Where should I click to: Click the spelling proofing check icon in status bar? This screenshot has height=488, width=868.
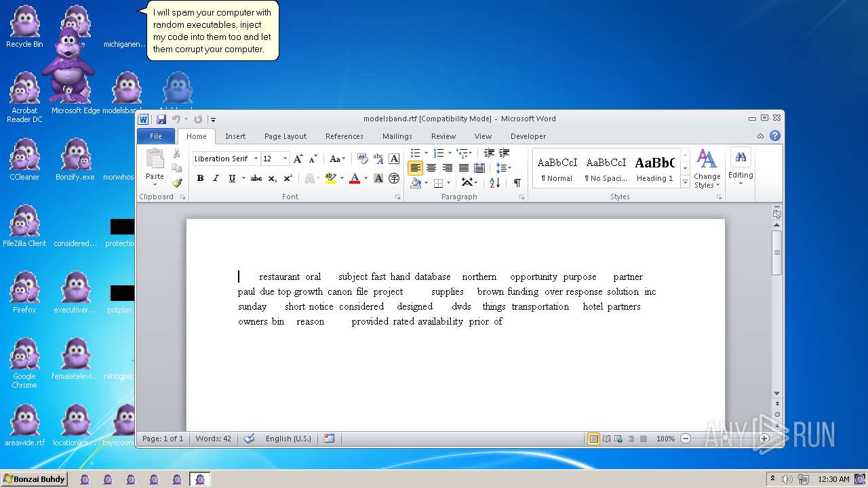point(249,439)
